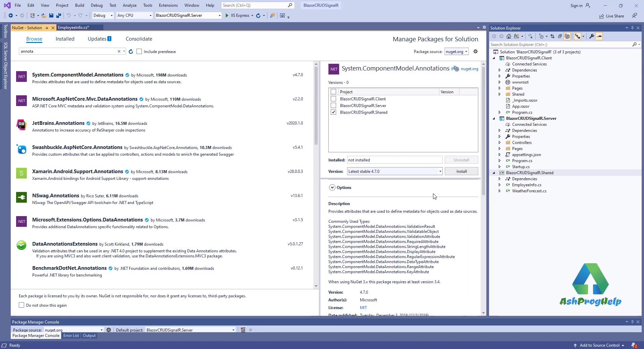Click Switch Views icon in Solution Explorer
Viewport: 644px width, 349px height.
[x=517, y=36]
